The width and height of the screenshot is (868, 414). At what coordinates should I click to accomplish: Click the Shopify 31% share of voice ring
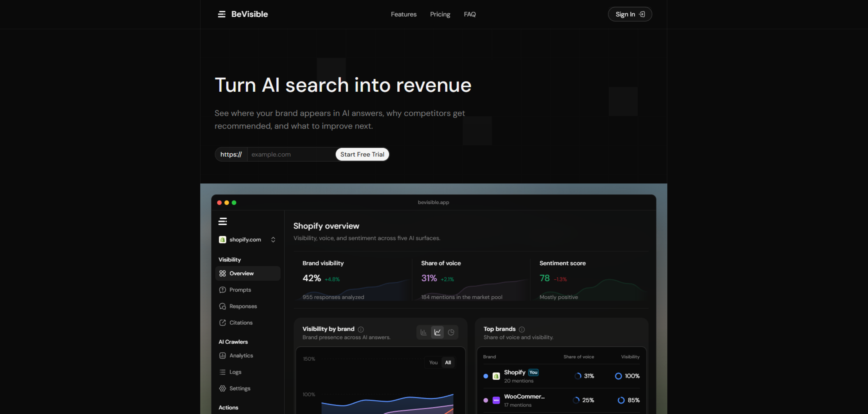tap(578, 376)
